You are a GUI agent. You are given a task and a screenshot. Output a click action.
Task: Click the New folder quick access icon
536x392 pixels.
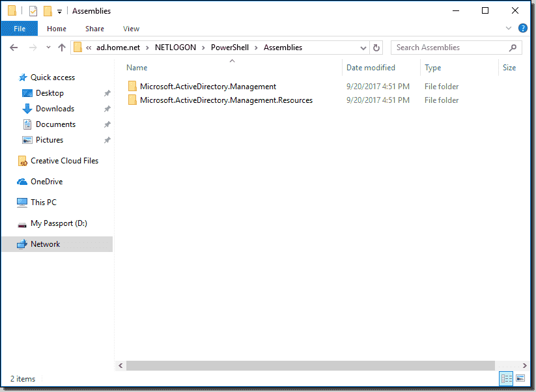pyautogui.click(x=48, y=11)
